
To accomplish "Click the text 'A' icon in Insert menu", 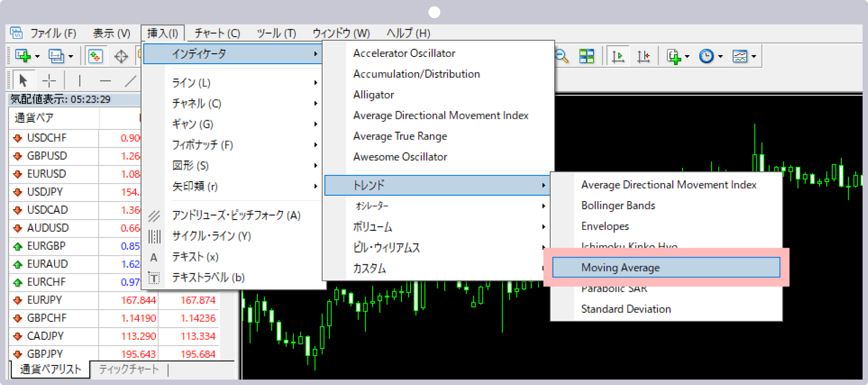I will [154, 258].
